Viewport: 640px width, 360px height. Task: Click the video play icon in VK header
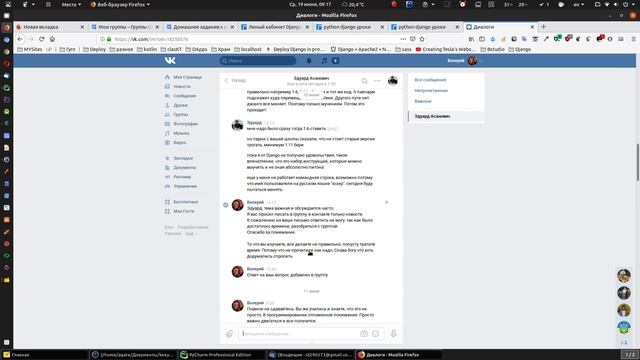point(336,61)
